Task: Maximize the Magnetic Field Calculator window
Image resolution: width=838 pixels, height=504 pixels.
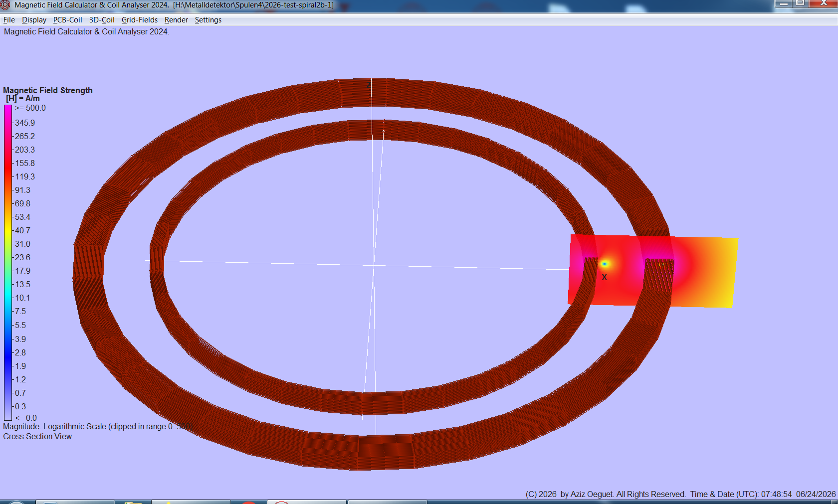Action: [800, 3]
